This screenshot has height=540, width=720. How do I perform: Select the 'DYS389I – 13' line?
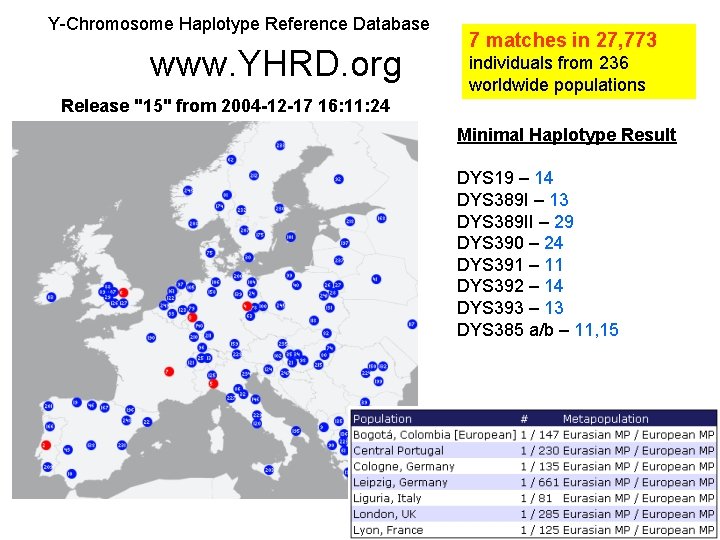tap(512, 200)
